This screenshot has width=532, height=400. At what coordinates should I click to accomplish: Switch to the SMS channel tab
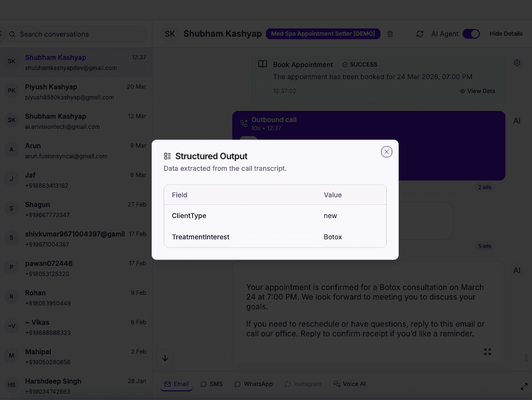tap(211, 384)
